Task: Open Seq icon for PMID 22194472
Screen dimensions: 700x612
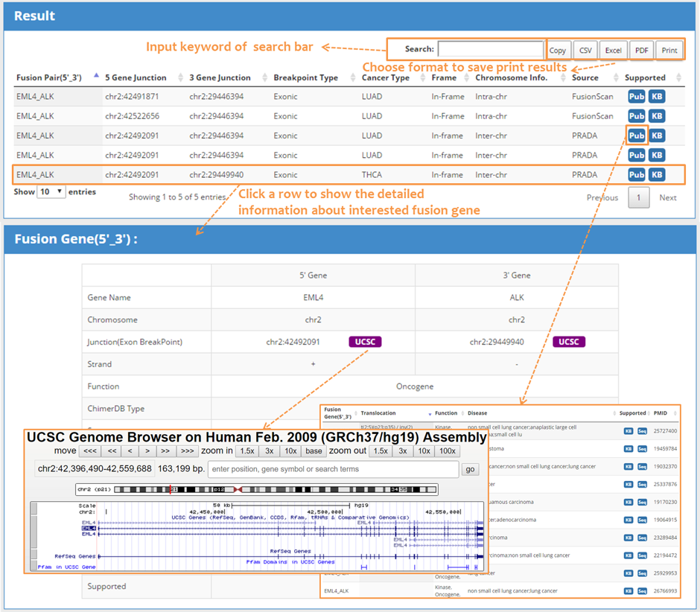Action: (x=642, y=555)
